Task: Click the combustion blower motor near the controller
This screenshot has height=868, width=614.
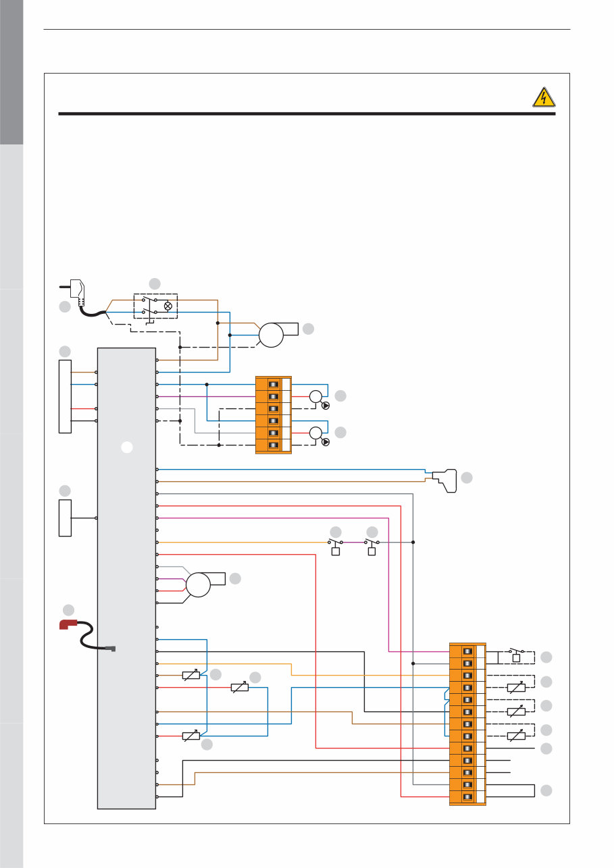Action: pos(198,583)
